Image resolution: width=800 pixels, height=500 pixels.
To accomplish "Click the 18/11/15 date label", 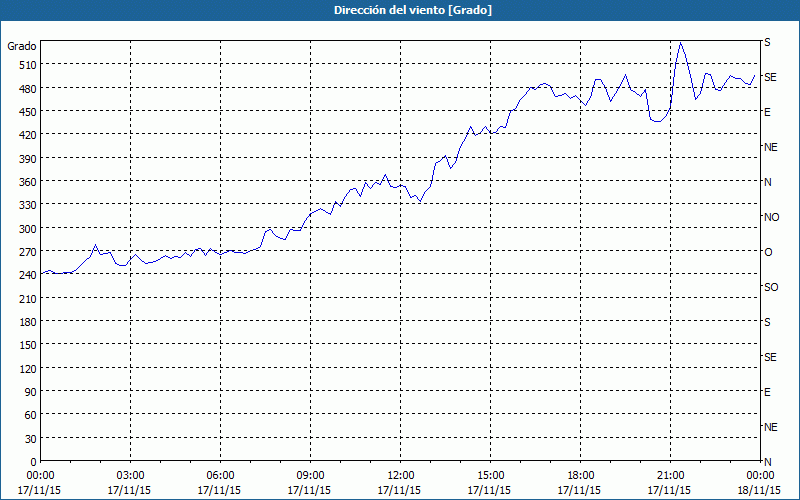I will [759, 490].
